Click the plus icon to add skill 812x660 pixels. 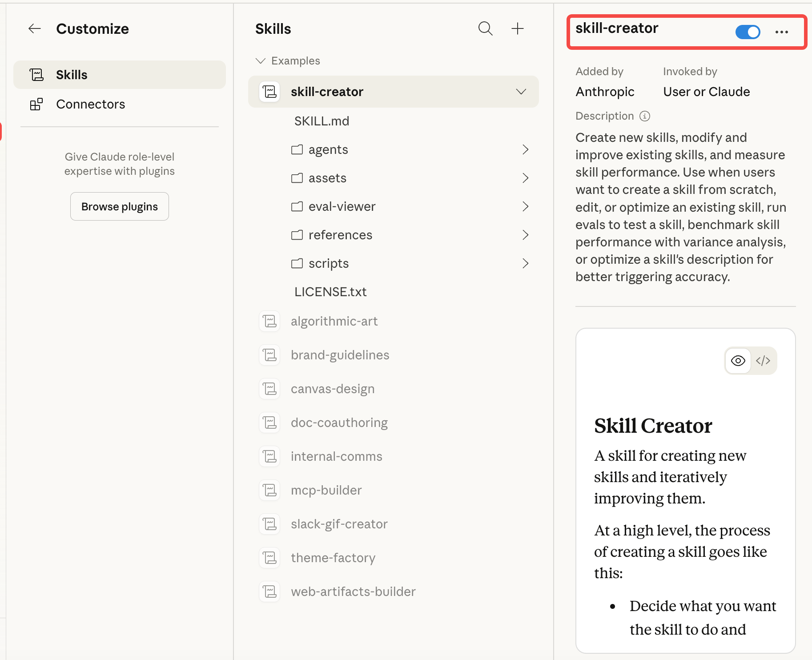[x=517, y=29]
